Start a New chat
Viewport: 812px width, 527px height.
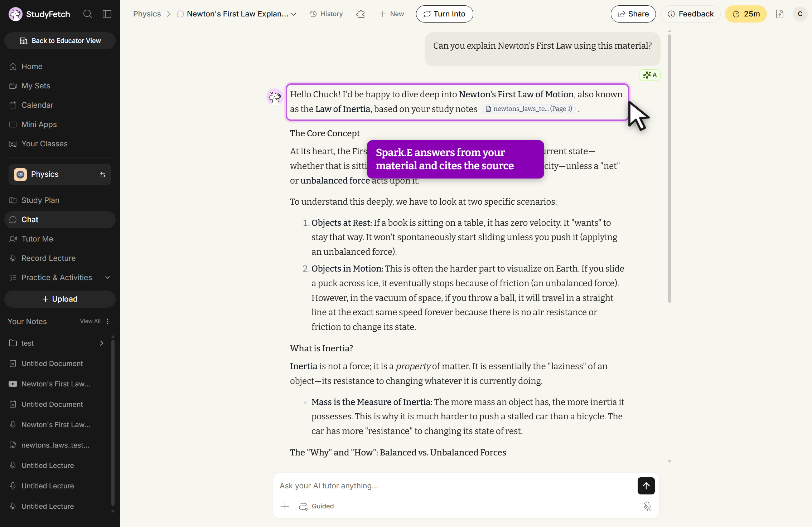[x=392, y=14]
